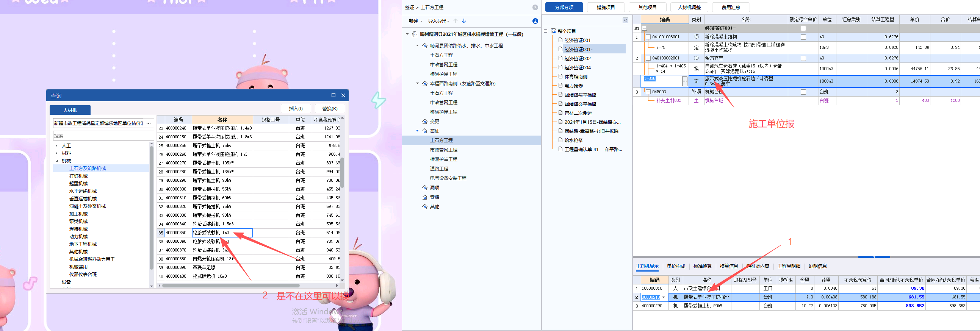
Task: Click document icon beside 经济签证001
Action: point(560,40)
